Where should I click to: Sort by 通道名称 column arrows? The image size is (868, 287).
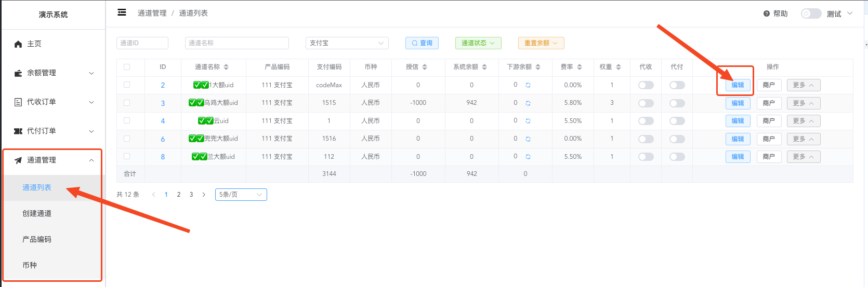[226, 67]
